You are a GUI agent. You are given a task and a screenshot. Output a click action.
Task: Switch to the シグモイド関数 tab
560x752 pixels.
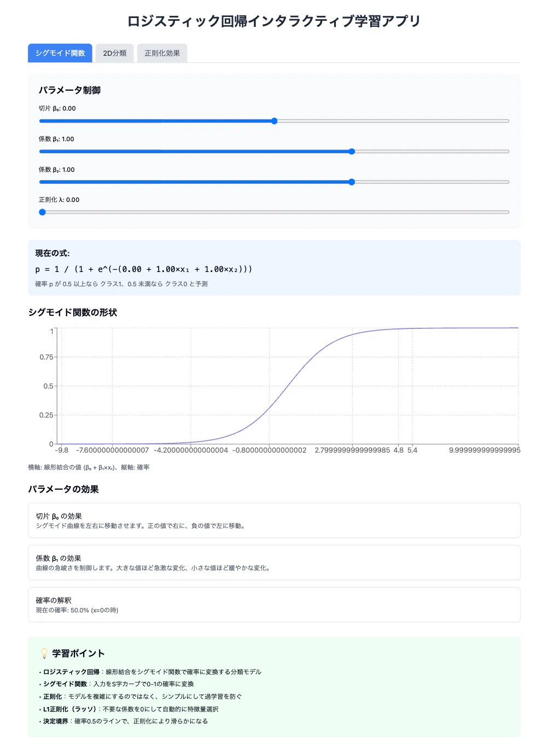pyautogui.click(x=60, y=53)
